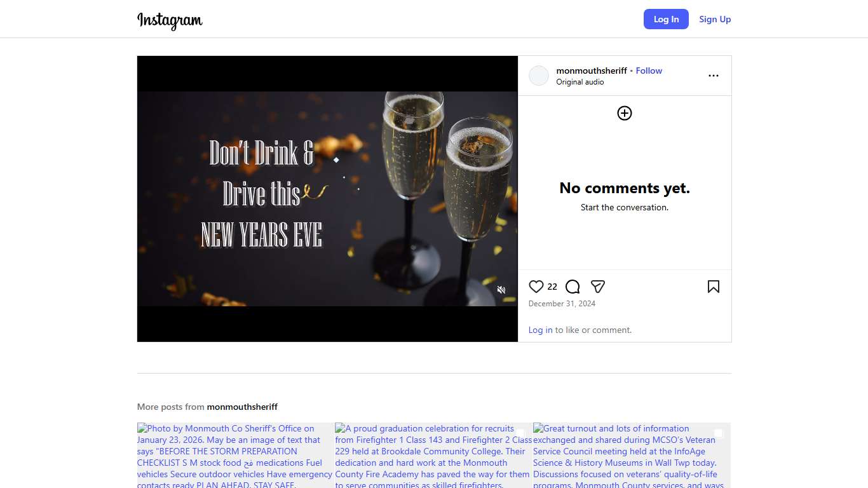The image size is (868, 488).
Task: Play the Don't Drink & Drive video
Action: tap(327, 199)
